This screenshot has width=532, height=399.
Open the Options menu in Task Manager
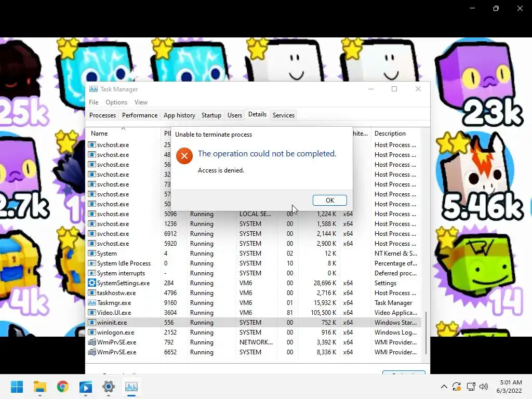pyautogui.click(x=116, y=102)
